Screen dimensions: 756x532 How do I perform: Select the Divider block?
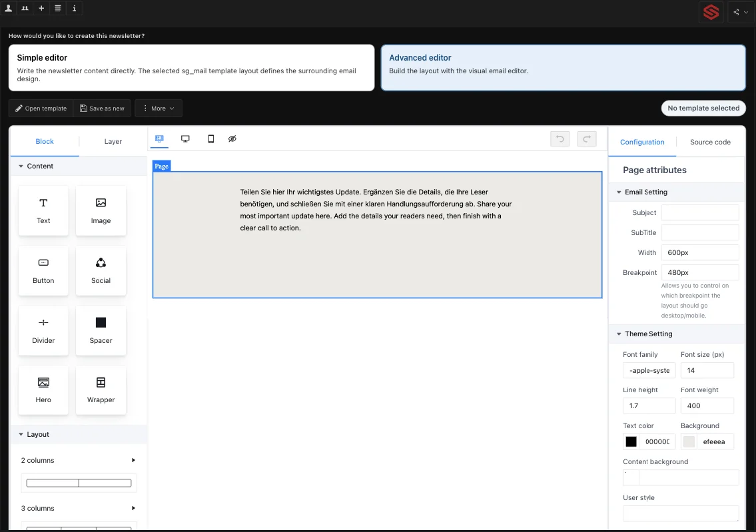[43, 330]
